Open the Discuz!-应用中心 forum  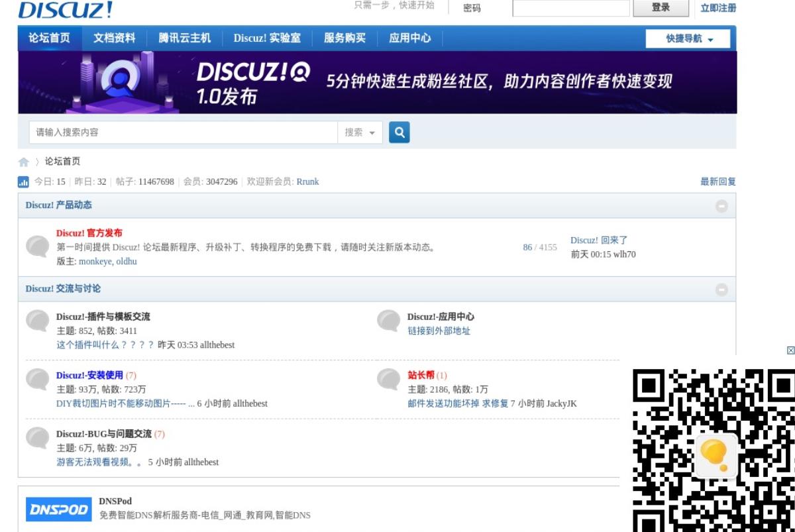tap(441, 317)
